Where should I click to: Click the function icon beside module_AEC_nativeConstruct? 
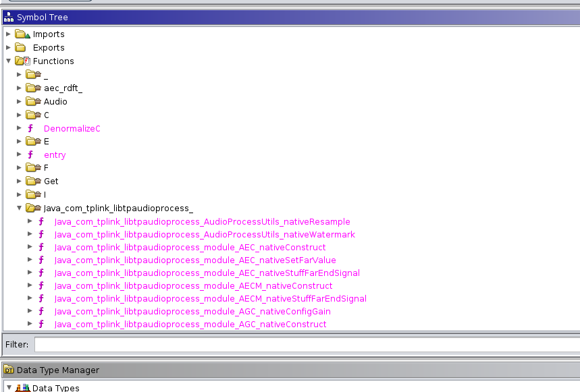tap(41, 247)
